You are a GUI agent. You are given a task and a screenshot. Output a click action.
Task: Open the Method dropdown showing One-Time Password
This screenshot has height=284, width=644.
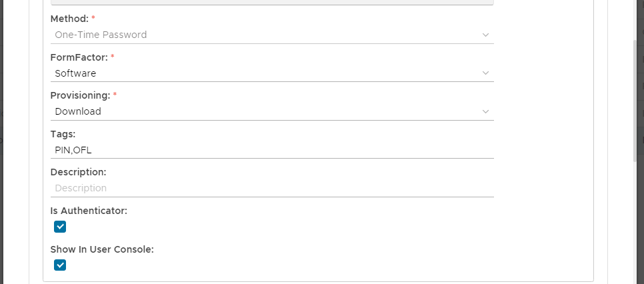[x=267, y=35]
